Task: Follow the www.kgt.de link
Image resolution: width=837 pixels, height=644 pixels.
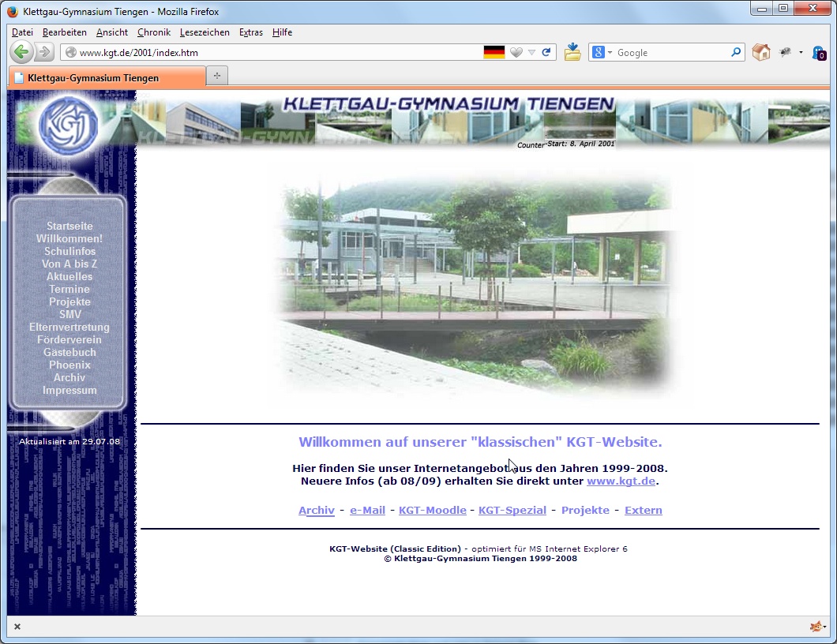Action: click(x=621, y=481)
